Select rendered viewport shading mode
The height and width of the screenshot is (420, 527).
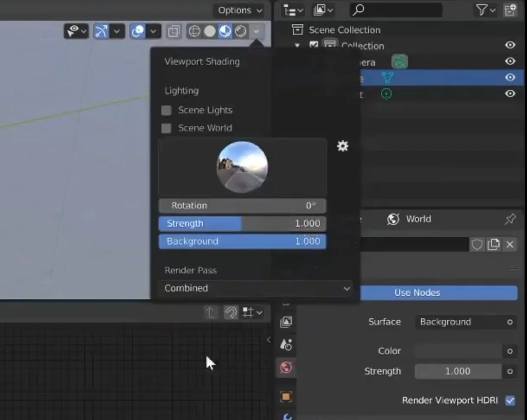tap(241, 31)
